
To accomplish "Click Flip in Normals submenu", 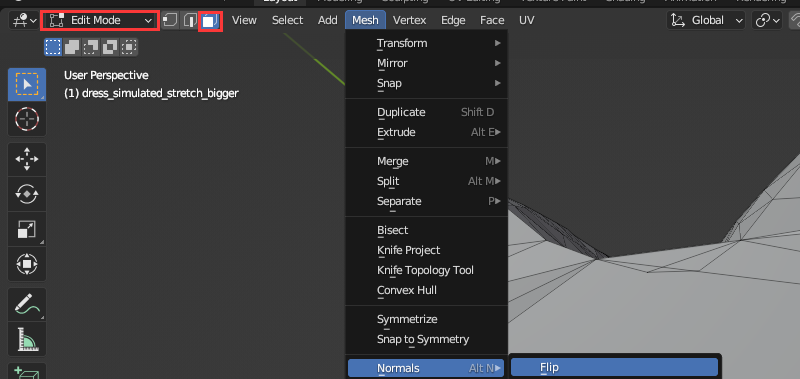I will (x=614, y=367).
